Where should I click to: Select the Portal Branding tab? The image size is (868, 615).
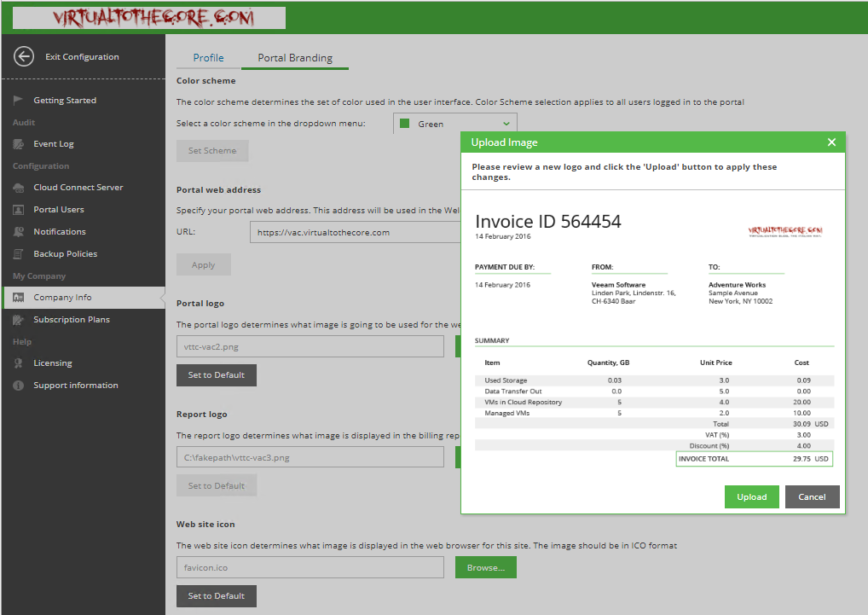coord(295,58)
